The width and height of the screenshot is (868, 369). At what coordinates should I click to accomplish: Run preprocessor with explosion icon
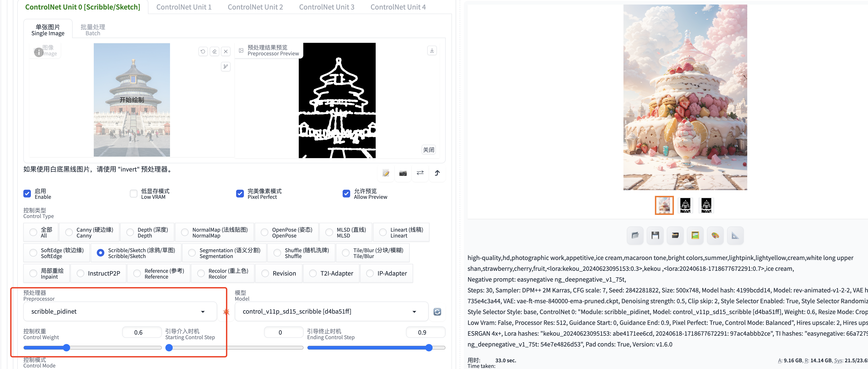point(226,312)
